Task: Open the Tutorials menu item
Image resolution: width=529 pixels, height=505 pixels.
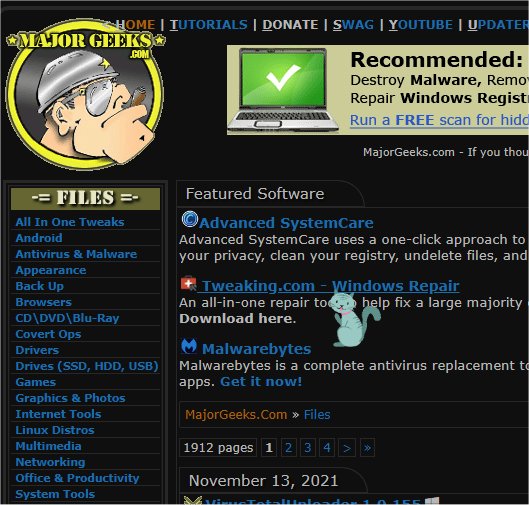Action: click(208, 25)
